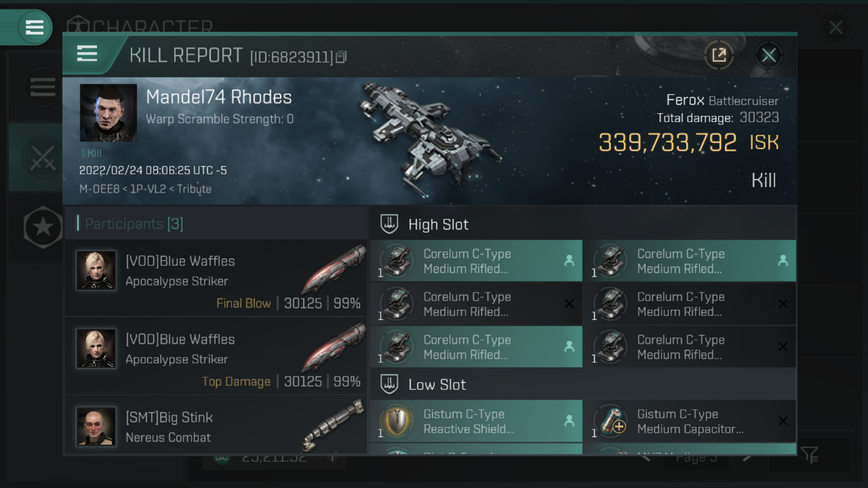
Task: Close the kill report window
Action: click(769, 55)
